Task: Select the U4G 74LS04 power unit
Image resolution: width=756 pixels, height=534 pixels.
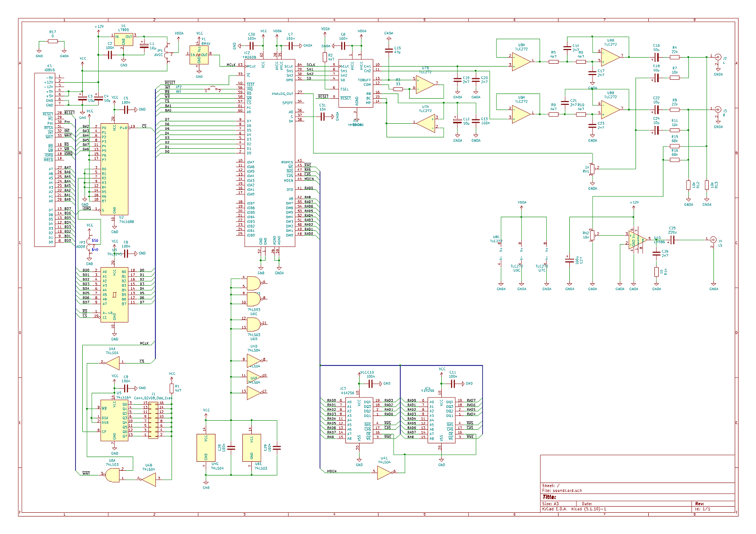Action: (x=206, y=448)
